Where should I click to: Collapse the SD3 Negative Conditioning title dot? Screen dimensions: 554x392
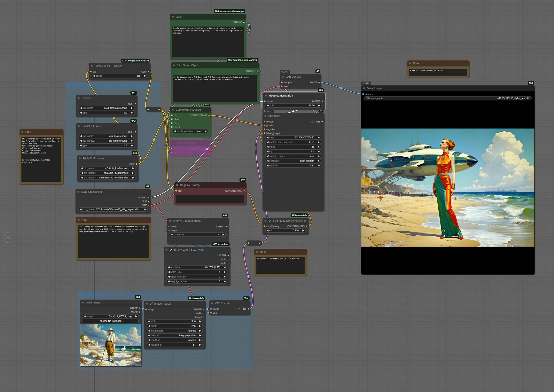coord(265,221)
